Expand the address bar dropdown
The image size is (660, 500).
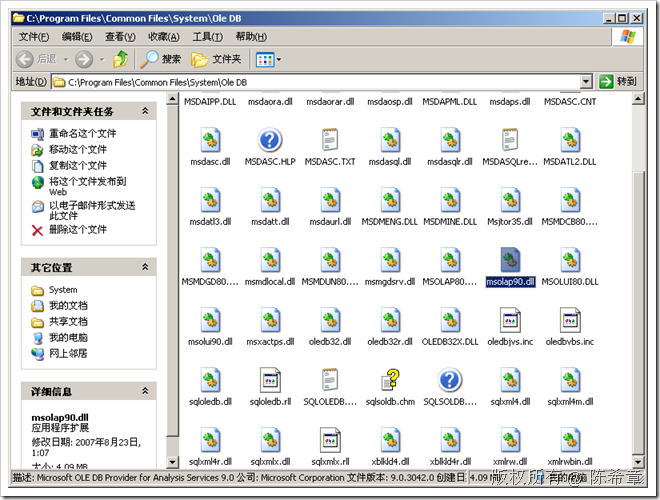coord(586,82)
